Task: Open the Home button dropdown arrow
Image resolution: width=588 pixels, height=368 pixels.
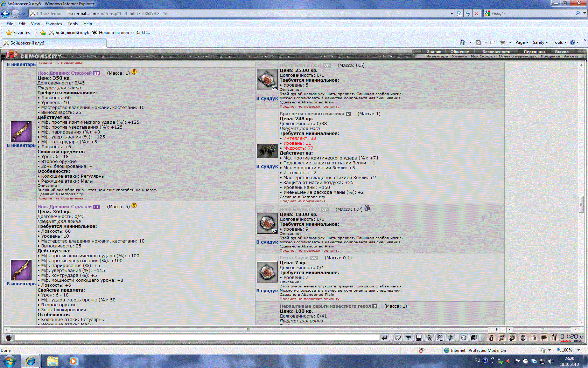Action: pyautogui.click(x=470, y=42)
